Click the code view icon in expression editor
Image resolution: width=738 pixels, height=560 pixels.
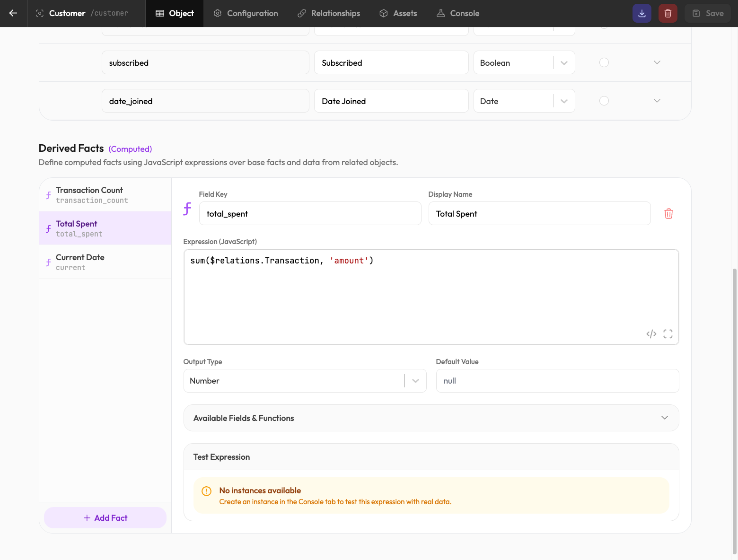pyautogui.click(x=651, y=334)
